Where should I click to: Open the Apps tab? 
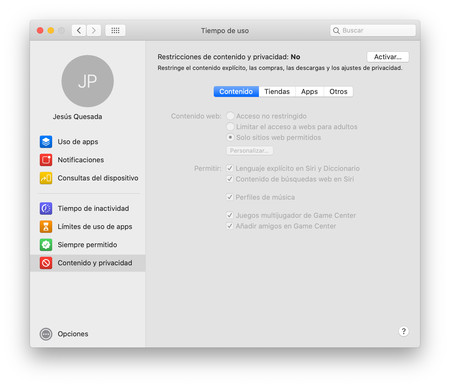[309, 92]
